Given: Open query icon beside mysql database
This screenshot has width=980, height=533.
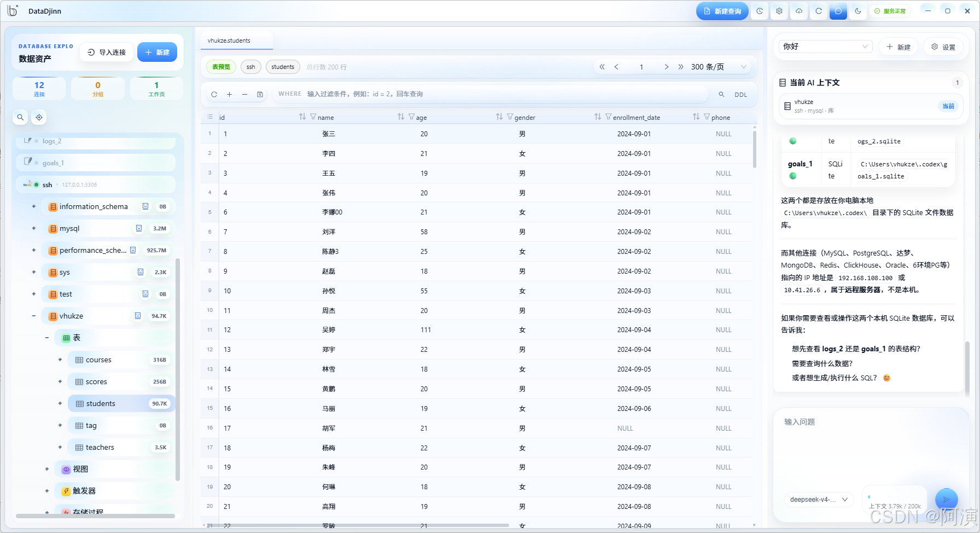Looking at the screenshot, I should [139, 228].
